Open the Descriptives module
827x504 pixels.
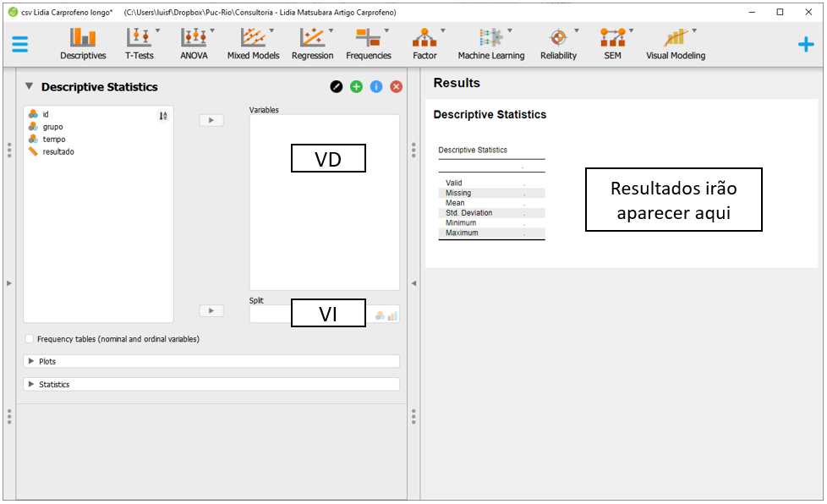click(83, 44)
